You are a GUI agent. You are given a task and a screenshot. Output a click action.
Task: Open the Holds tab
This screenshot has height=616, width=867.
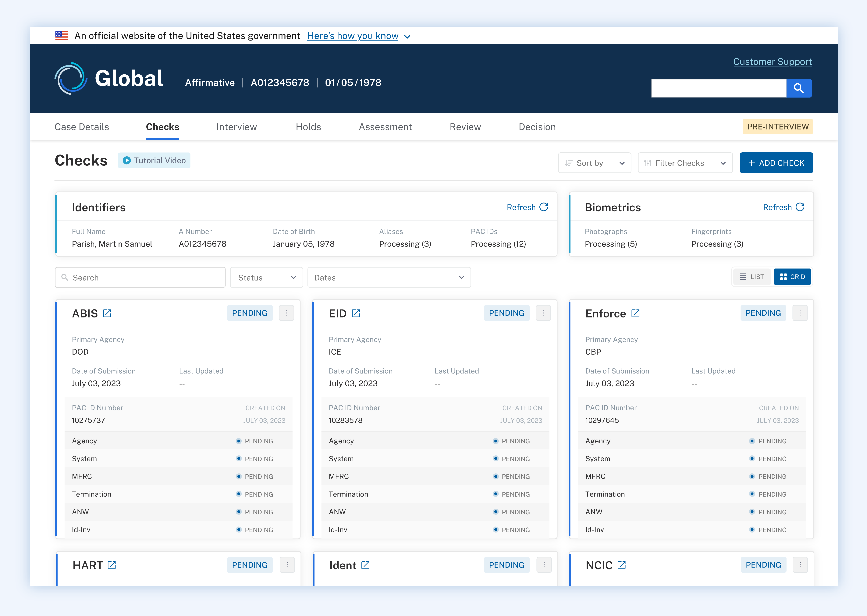click(x=308, y=127)
